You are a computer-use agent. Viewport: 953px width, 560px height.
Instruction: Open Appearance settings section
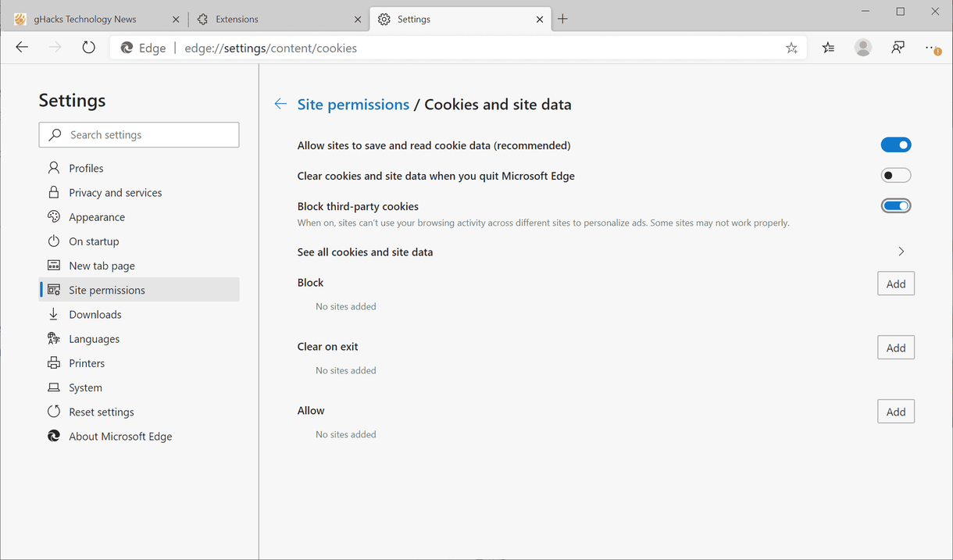click(x=139, y=216)
